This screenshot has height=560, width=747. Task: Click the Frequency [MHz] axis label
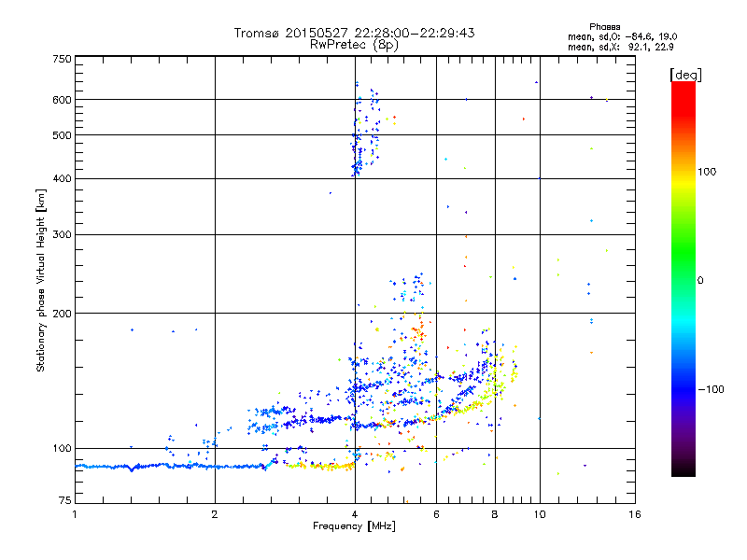(x=354, y=526)
